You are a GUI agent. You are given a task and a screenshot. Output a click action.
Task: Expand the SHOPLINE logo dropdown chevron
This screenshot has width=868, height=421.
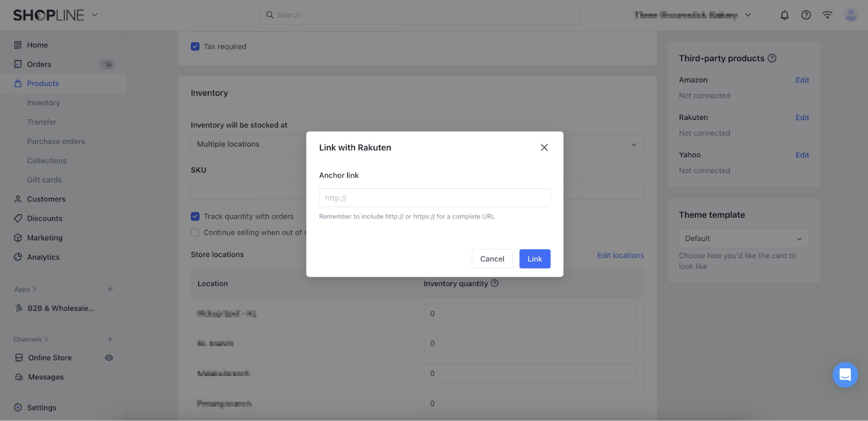point(94,15)
